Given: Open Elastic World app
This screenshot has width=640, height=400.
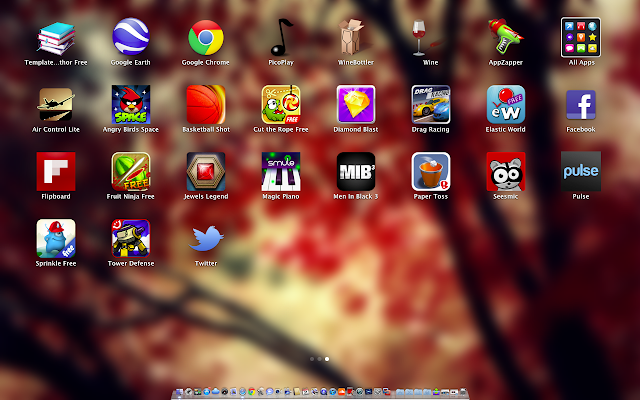Looking at the screenshot, I should (x=506, y=104).
